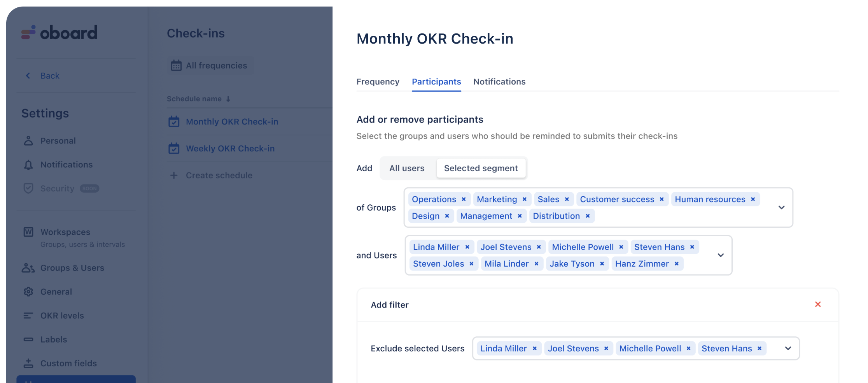The height and width of the screenshot is (383, 868).
Task: Select the All users toggle option
Action: (407, 168)
